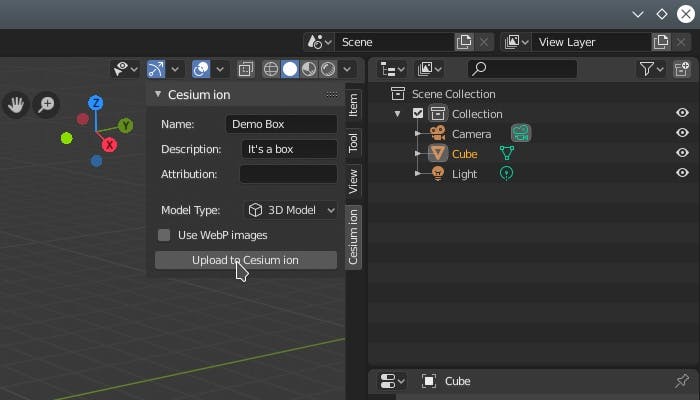
Task: Enable the Use WebP images checkbox
Action: [x=164, y=235]
